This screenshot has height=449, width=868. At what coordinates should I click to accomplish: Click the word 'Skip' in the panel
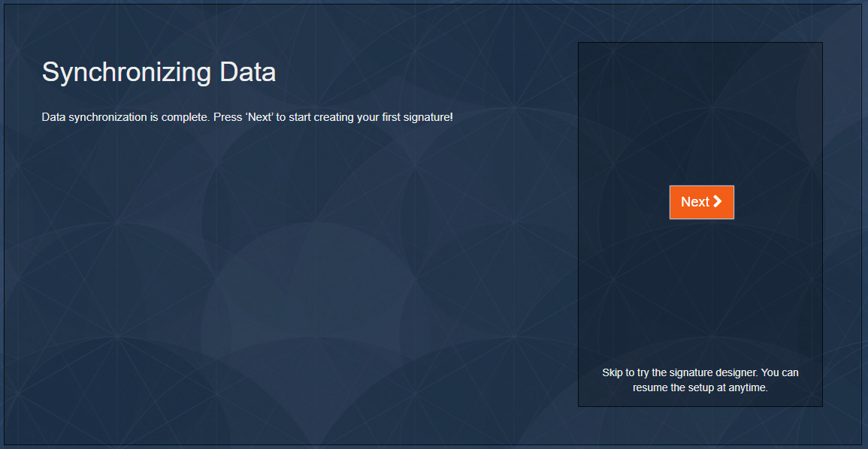pos(612,372)
